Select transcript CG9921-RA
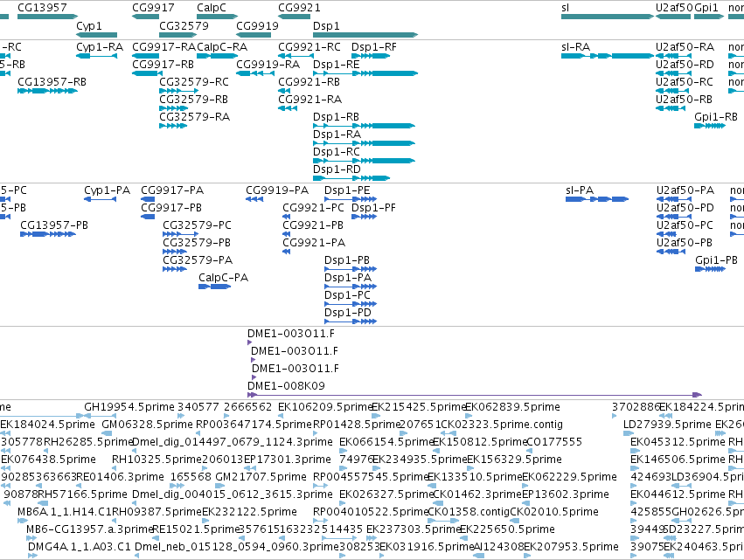Screen dimensions: 744x560 [288, 108]
